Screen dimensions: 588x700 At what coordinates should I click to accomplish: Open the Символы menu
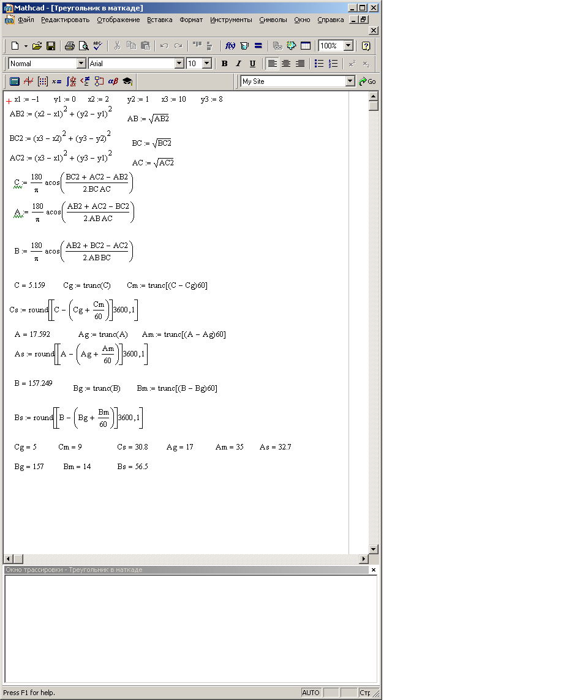(x=273, y=20)
